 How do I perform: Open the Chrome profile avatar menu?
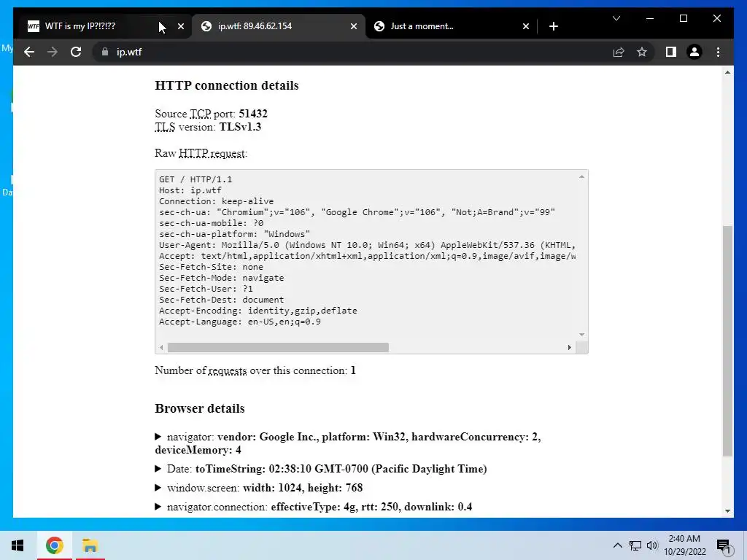pos(694,52)
